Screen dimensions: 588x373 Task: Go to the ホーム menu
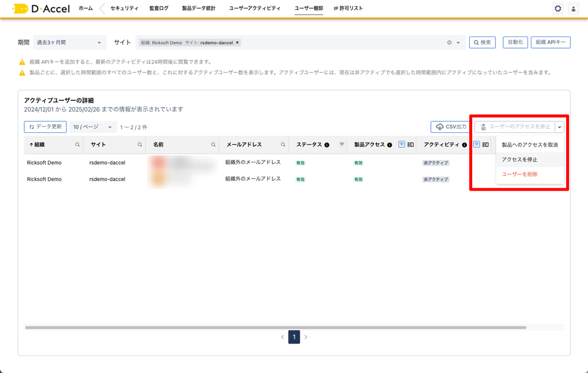(85, 8)
